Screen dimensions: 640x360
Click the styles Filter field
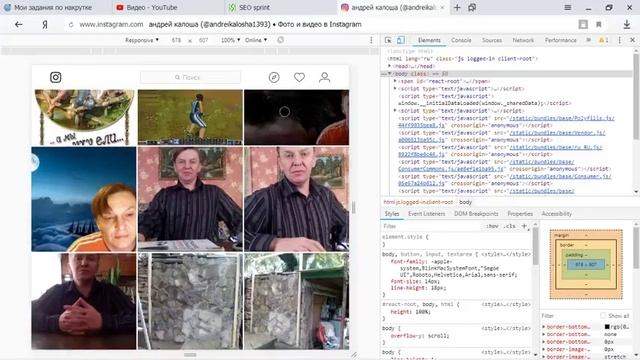(433, 226)
